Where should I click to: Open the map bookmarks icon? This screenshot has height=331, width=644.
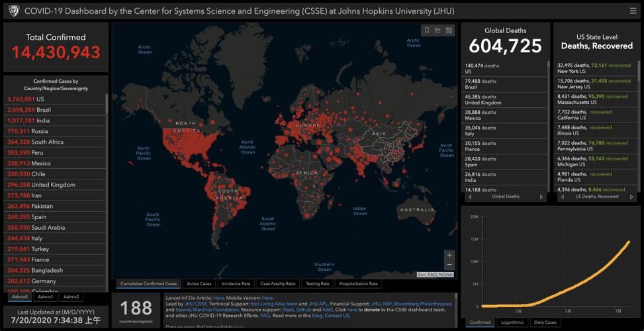tap(427, 30)
